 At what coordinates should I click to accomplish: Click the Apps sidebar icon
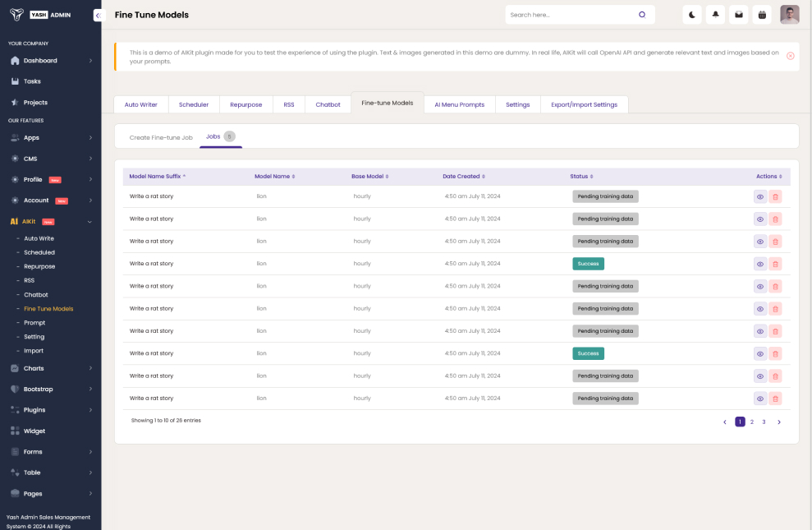point(15,138)
